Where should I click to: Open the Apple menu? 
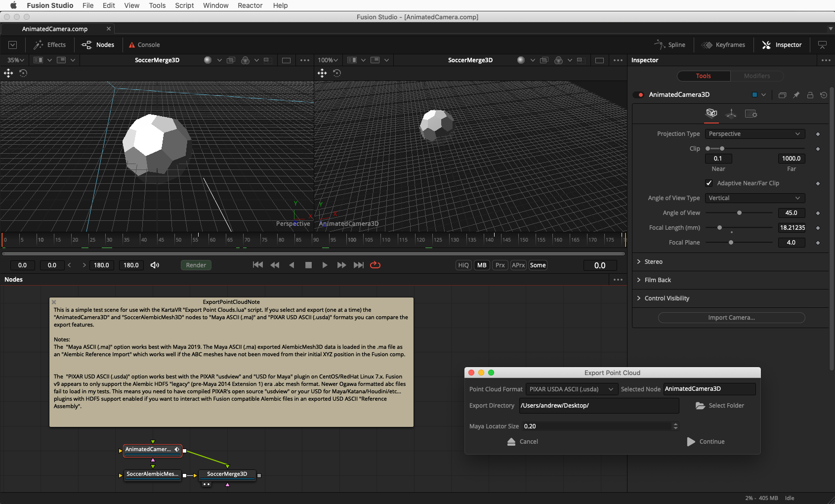coord(13,5)
